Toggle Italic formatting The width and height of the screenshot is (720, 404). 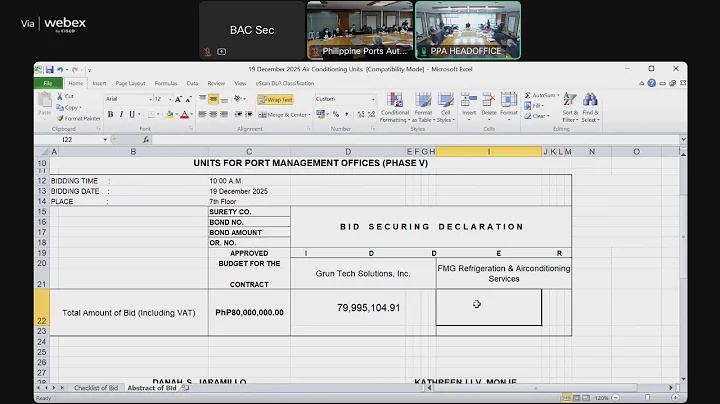121,114
